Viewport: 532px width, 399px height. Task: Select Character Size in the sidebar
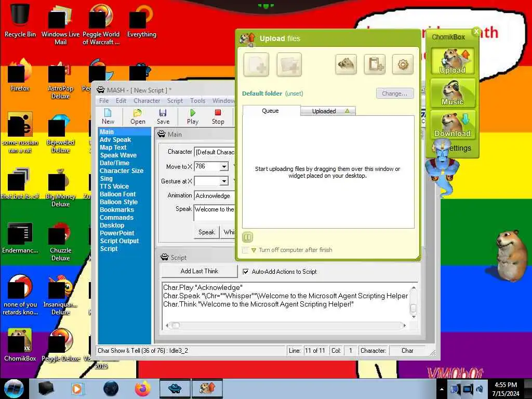click(x=121, y=170)
